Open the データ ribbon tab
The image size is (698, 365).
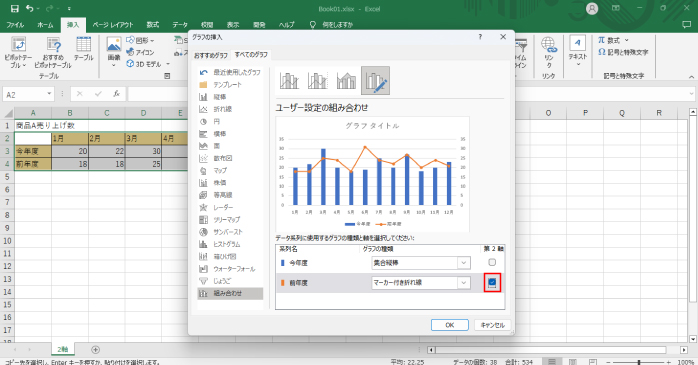coord(180,25)
